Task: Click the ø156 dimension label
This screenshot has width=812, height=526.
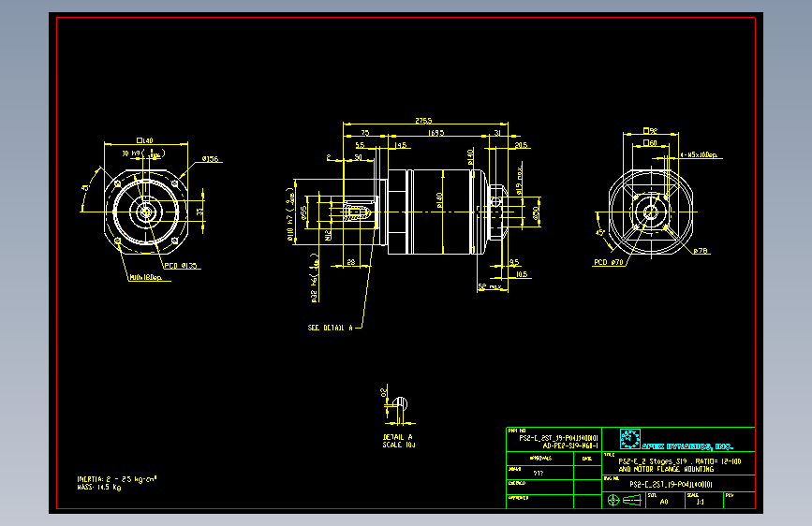Action: (210, 159)
